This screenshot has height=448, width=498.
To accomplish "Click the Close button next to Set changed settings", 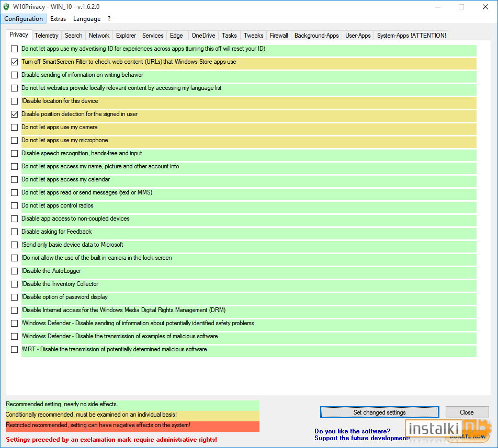I will click(x=467, y=412).
